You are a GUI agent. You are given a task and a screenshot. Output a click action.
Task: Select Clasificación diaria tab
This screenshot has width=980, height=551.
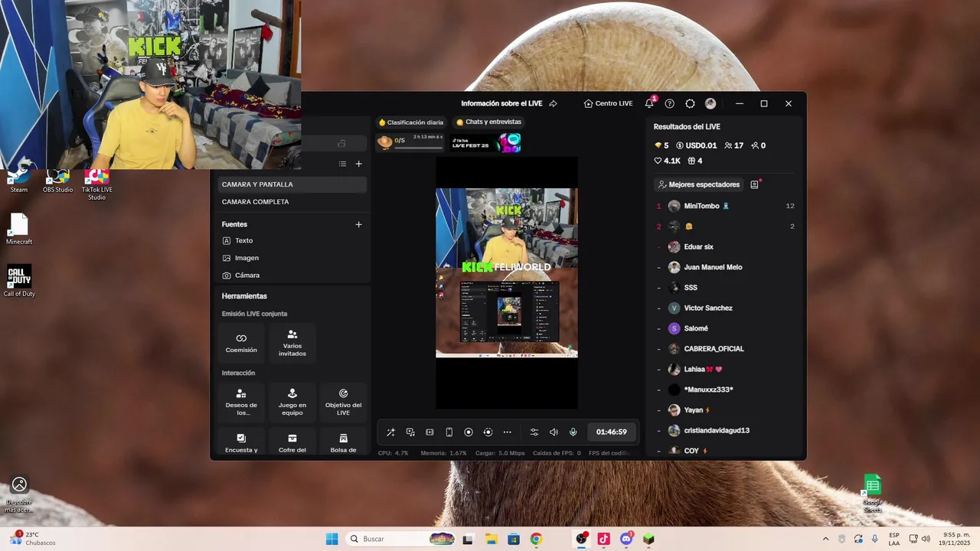coord(411,122)
